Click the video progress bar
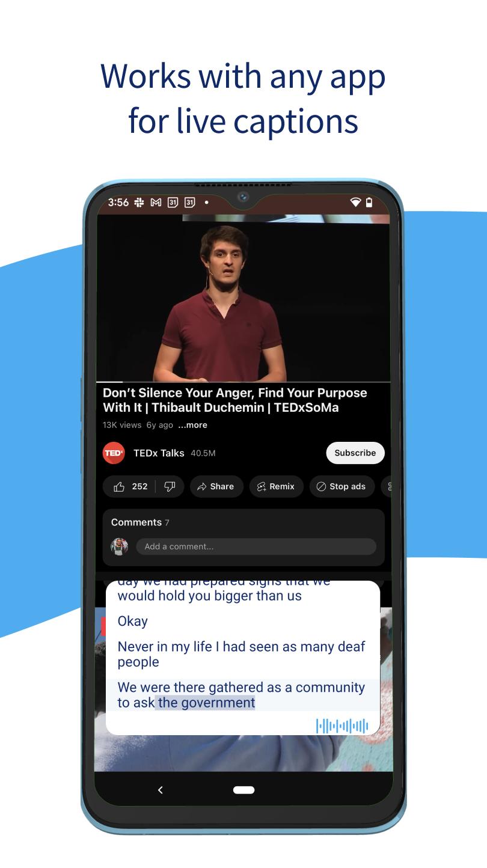Viewport: 487px width, 868px height. [243, 382]
